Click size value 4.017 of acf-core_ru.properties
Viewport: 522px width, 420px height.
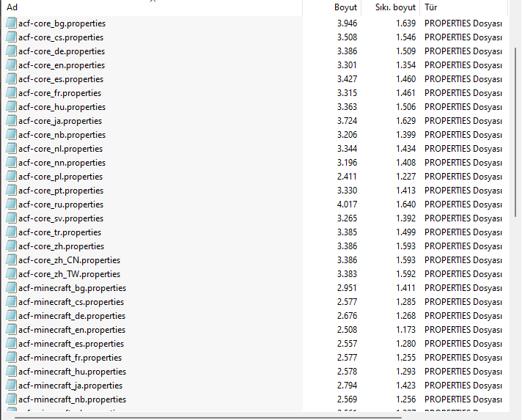(347, 205)
